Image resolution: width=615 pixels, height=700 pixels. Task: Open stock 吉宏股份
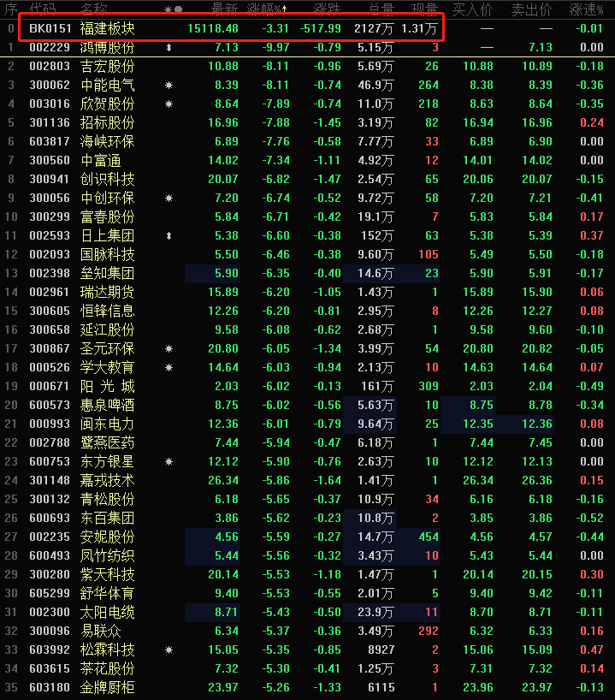point(107,66)
